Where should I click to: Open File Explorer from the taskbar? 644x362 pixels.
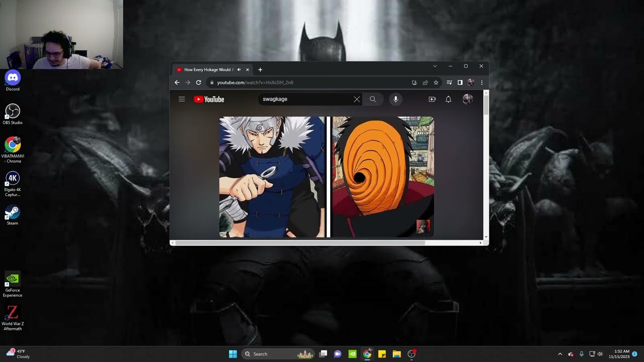[396, 354]
